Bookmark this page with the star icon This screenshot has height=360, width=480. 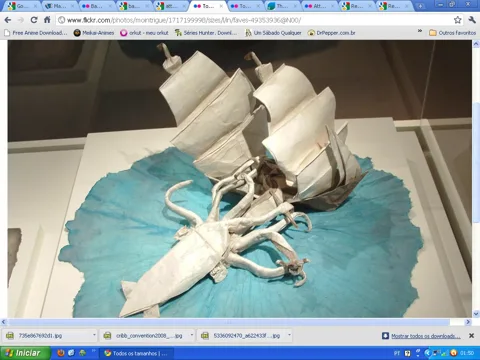click(x=458, y=20)
